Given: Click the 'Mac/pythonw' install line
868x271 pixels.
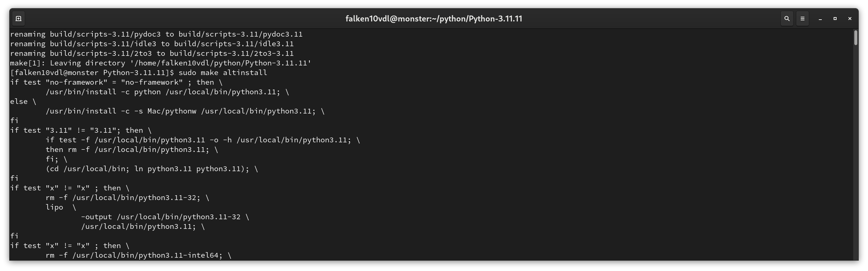Looking at the screenshot, I should point(185,111).
